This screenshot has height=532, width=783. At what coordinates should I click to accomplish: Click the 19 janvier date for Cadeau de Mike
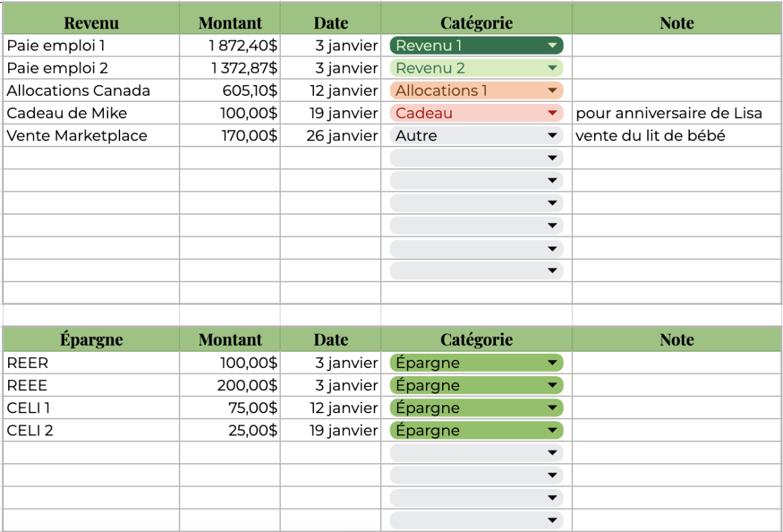[331, 113]
